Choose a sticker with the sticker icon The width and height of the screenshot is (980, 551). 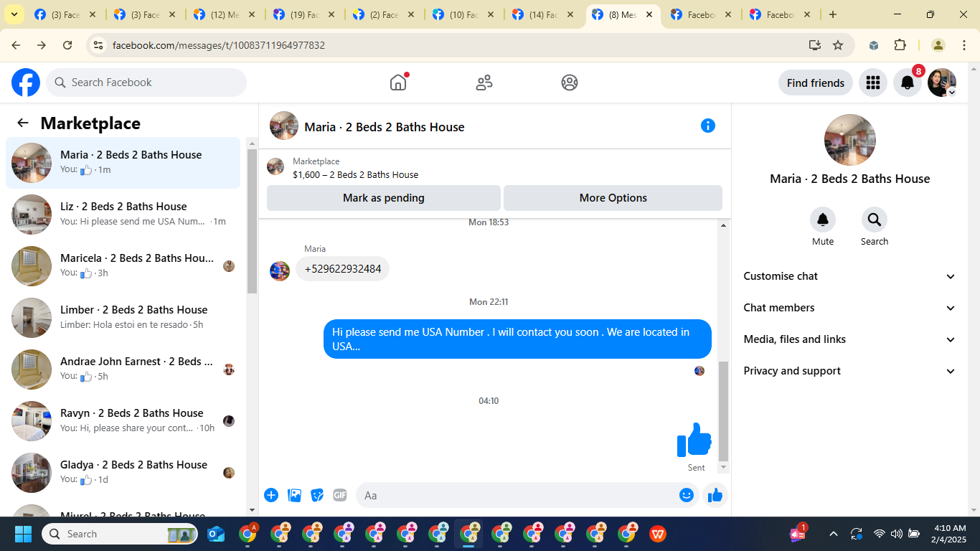pyautogui.click(x=317, y=495)
